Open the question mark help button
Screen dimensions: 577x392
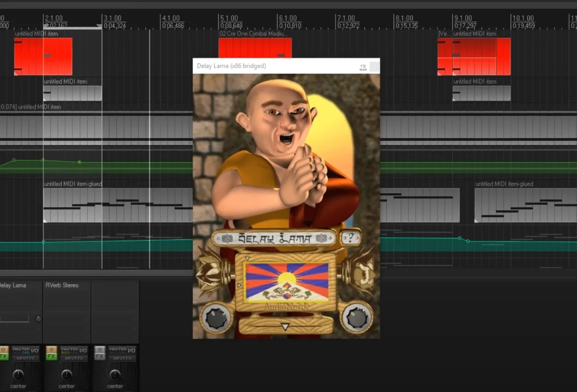point(351,237)
